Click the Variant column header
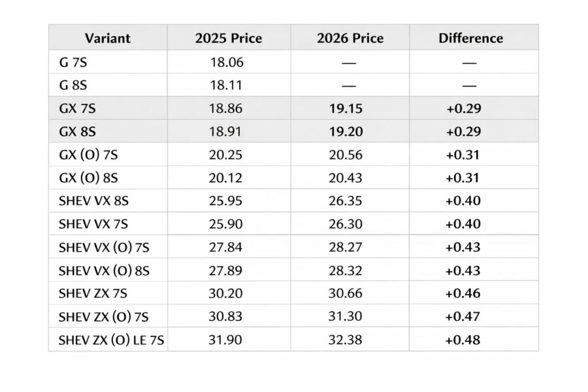The height and width of the screenshot is (392, 588). pyautogui.click(x=108, y=38)
